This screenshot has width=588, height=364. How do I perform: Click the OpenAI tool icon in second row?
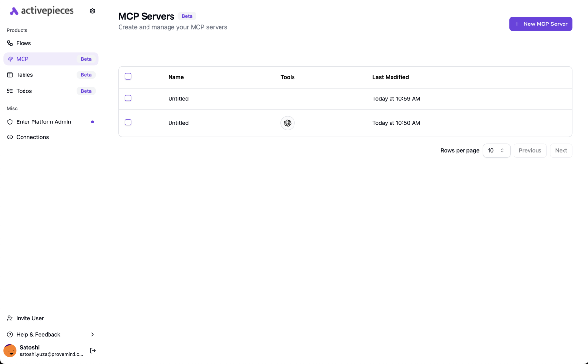[288, 123]
